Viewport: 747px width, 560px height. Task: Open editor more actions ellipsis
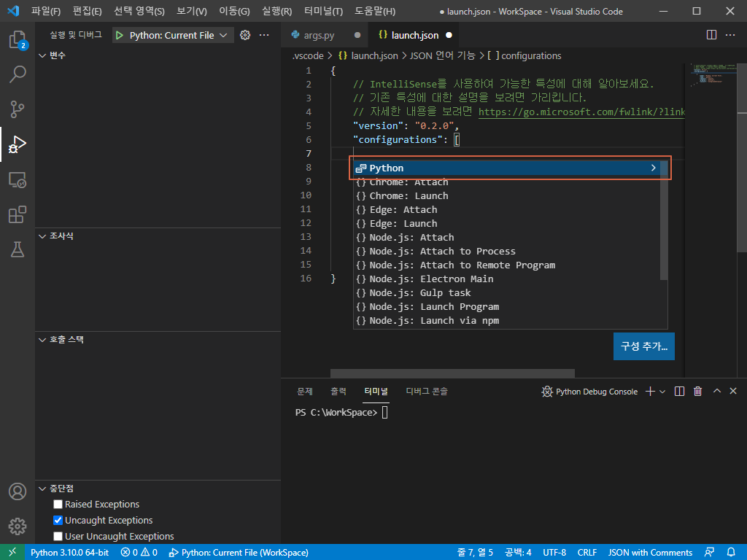click(729, 35)
